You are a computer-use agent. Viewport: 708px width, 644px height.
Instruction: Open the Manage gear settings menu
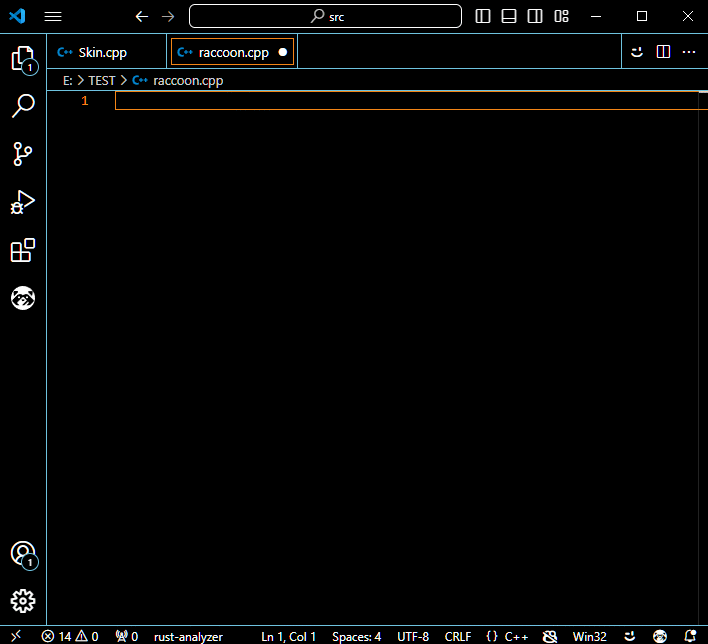pos(22,601)
